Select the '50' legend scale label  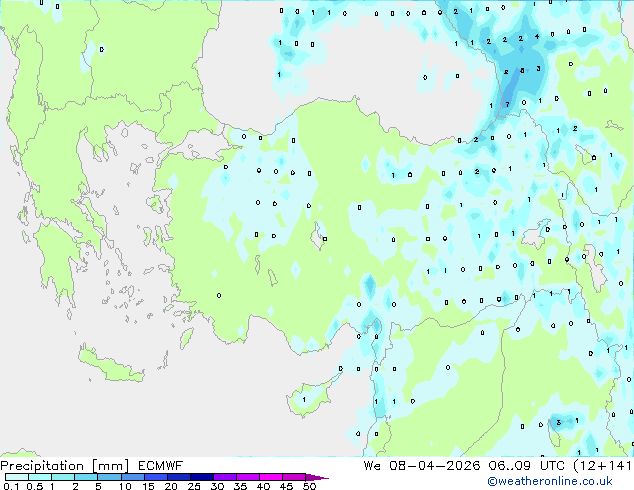tap(309, 486)
